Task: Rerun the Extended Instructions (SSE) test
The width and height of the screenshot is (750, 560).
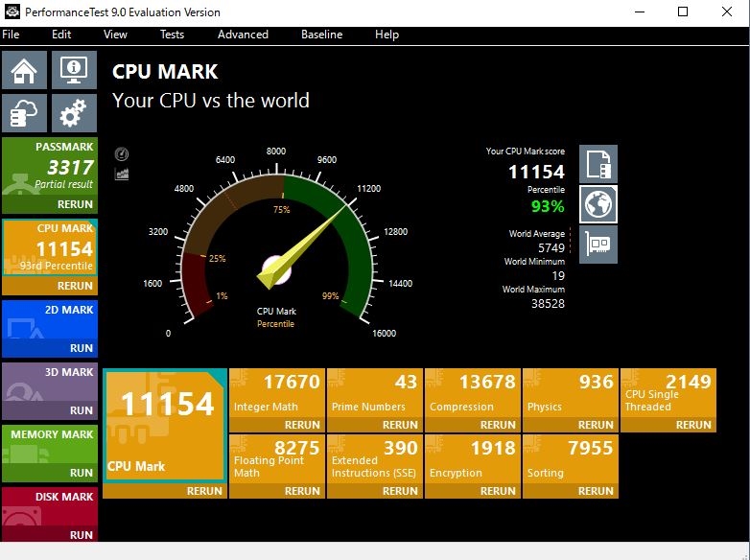Action: [375, 491]
